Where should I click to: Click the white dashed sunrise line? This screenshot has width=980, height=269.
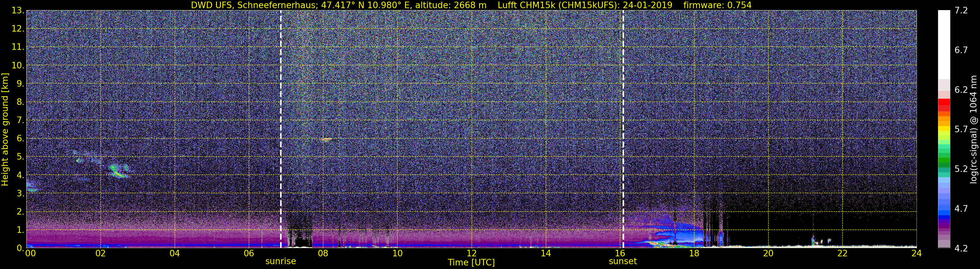click(281, 129)
